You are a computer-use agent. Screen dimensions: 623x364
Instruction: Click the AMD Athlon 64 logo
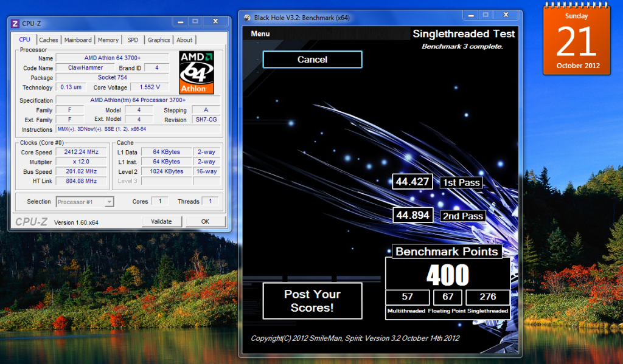pyautogui.click(x=197, y=72)
